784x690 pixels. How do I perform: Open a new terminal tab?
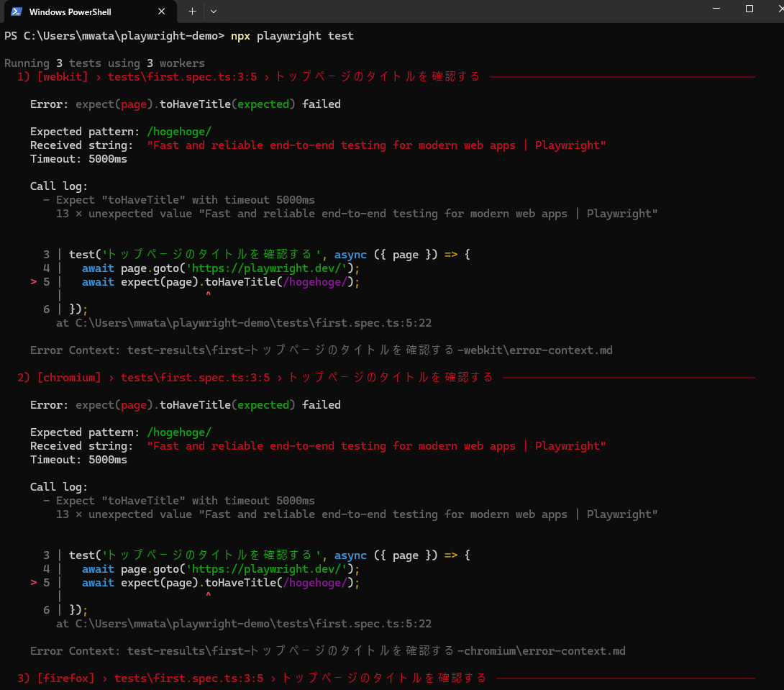[192, 11]
